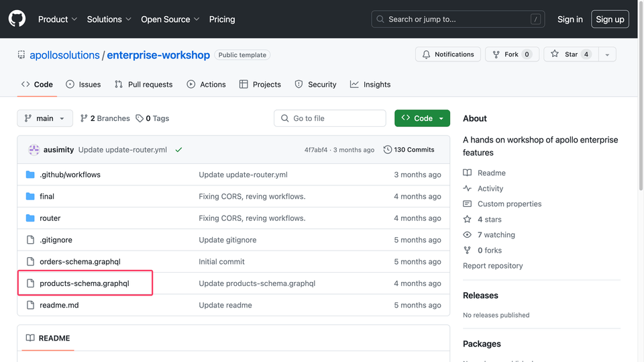Open the orders-schema.graphql file

(80, 262)
